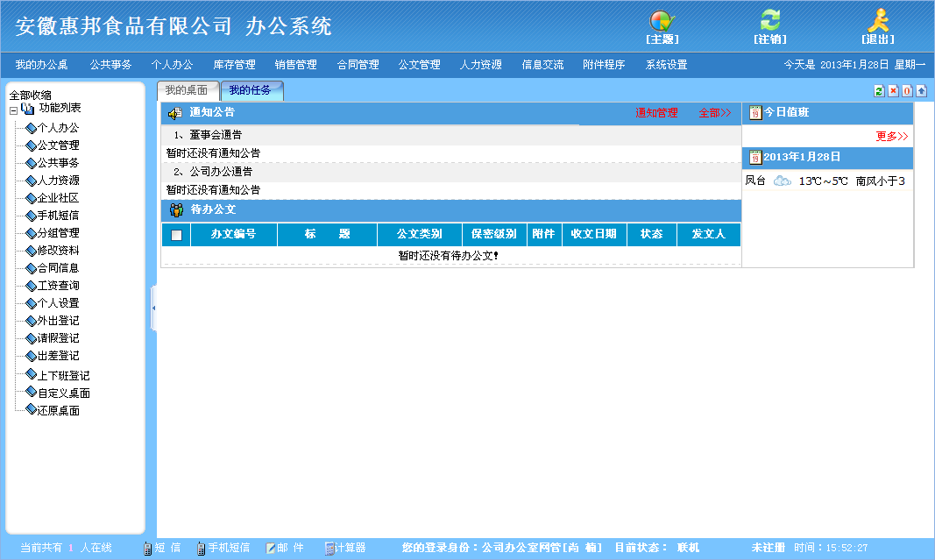Tick the select-all checkbox in 待办公文 table

pyautogui.click(x=176, y=235)
